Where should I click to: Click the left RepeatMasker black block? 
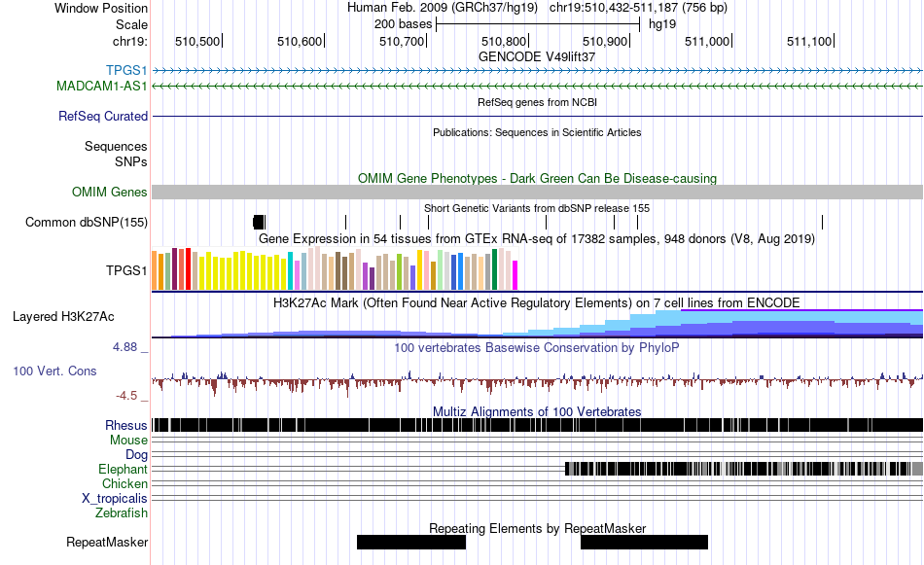pos(411,542)
